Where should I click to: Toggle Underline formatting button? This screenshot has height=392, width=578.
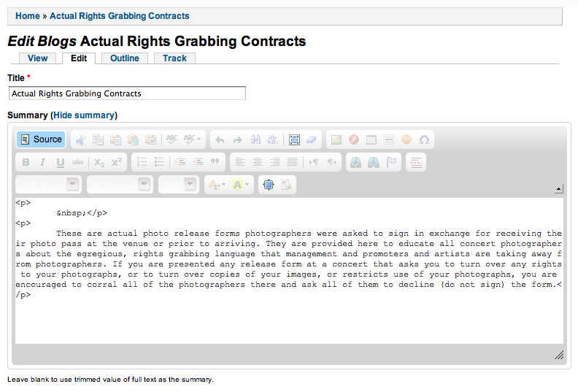click(61, 162)
